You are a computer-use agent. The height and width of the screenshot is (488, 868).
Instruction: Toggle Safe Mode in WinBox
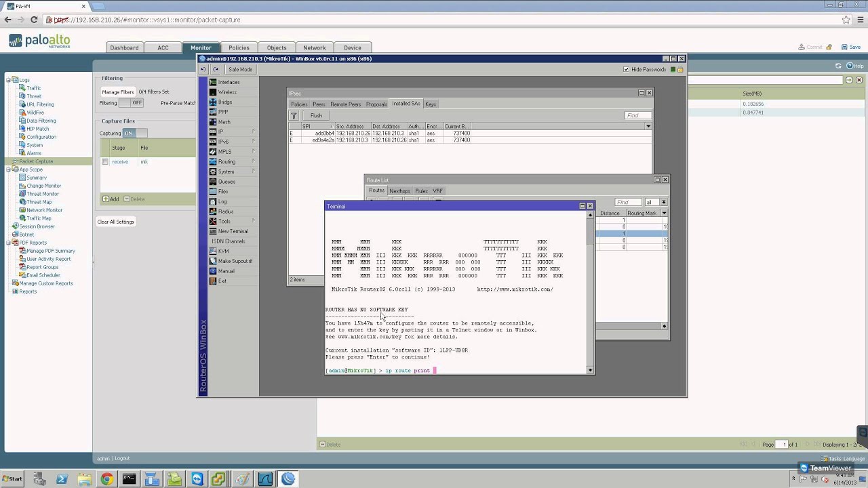point(240,69)
